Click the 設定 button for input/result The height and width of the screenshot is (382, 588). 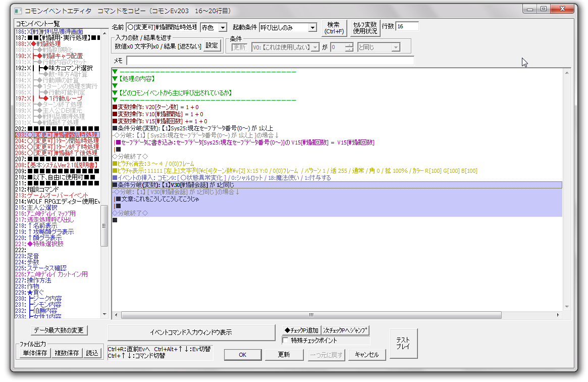tap(211, 46)
